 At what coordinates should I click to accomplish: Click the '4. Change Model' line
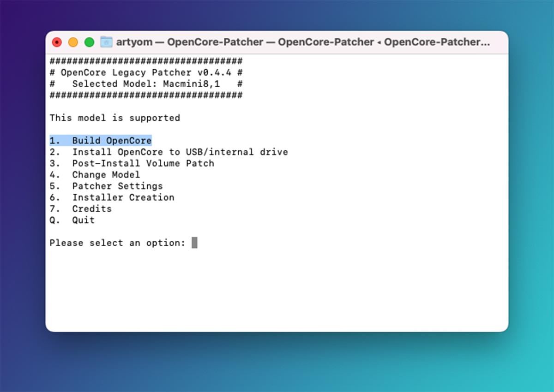(95, 175)
